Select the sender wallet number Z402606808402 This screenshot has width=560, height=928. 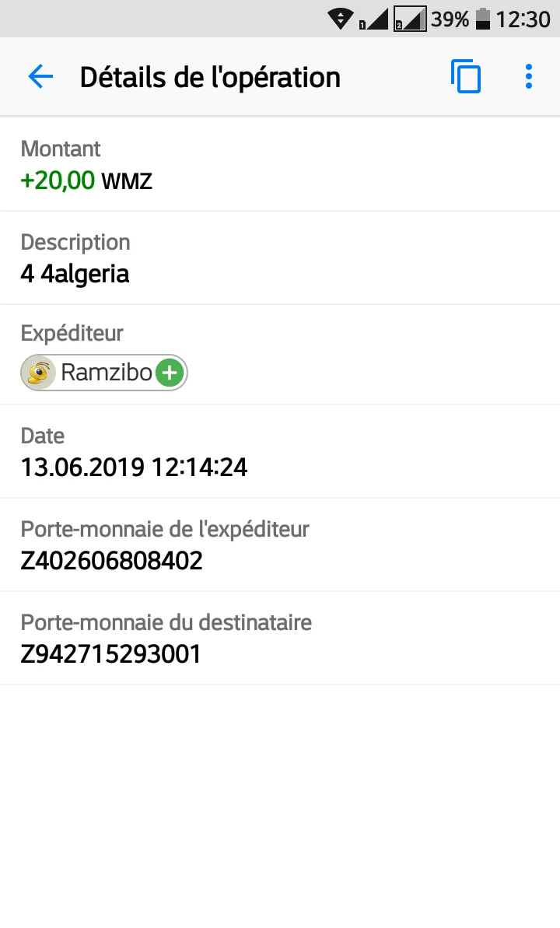(111, 561)
